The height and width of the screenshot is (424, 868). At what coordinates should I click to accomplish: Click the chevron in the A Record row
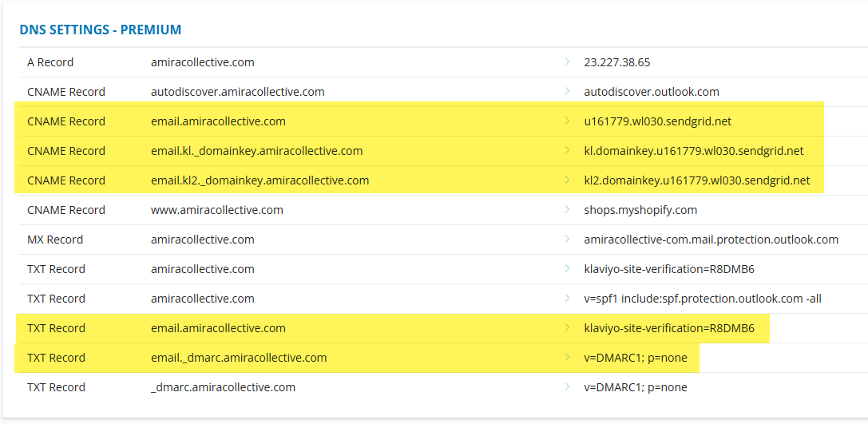(568, 61)
